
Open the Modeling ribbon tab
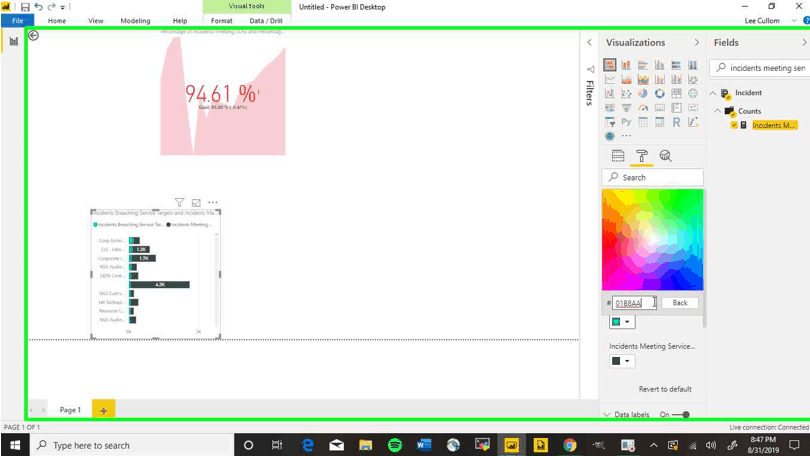point(135,20)
